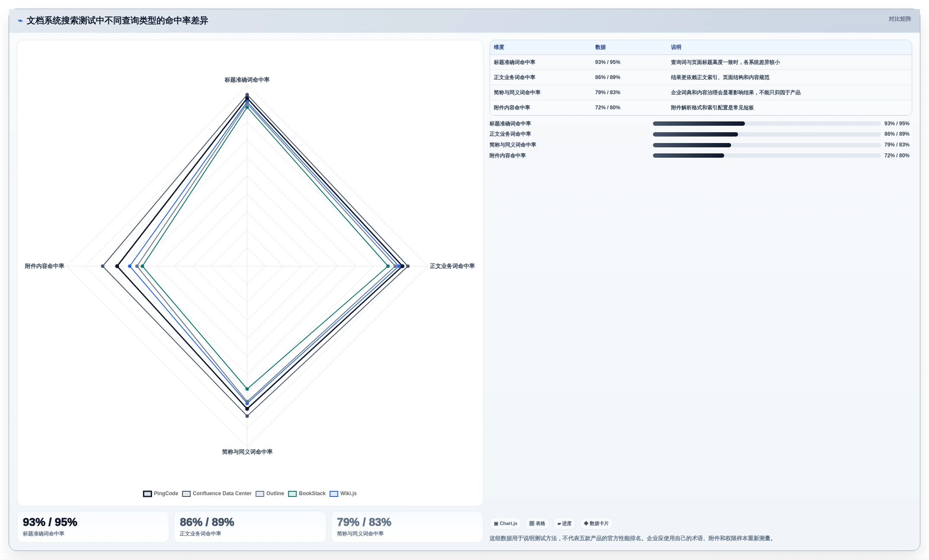Viewport: 929px width, 560px height.
Task: Select table row 正文业务词命中率
Action: [x=700, y=77]
